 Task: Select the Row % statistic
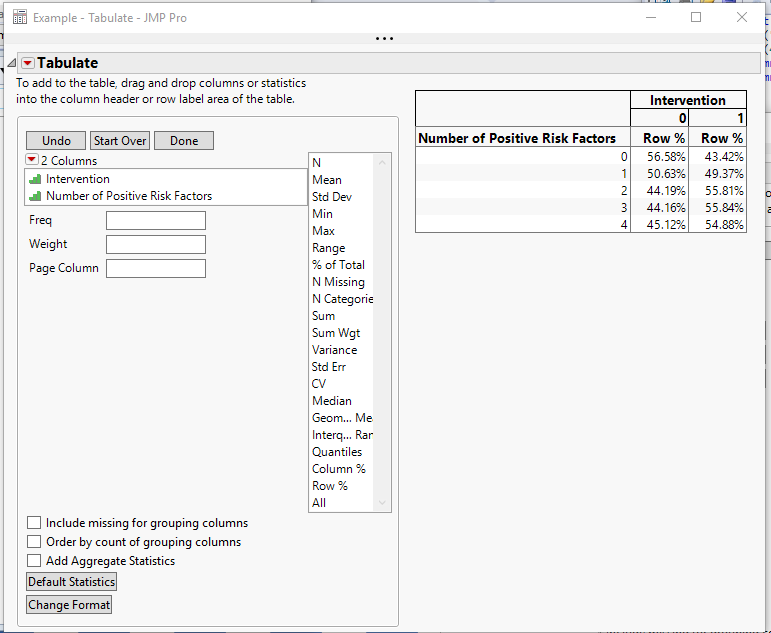[x=330, y=486]
